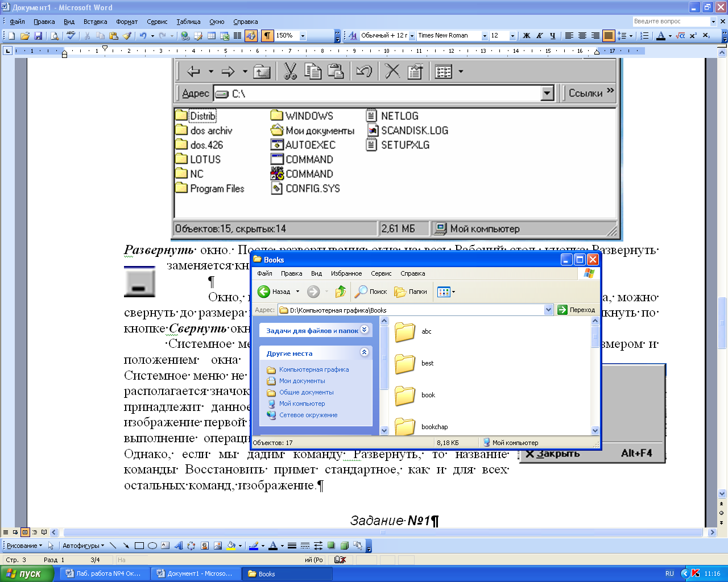Insert an Excel worksheet from the toolbar

[x=224, y=36]
